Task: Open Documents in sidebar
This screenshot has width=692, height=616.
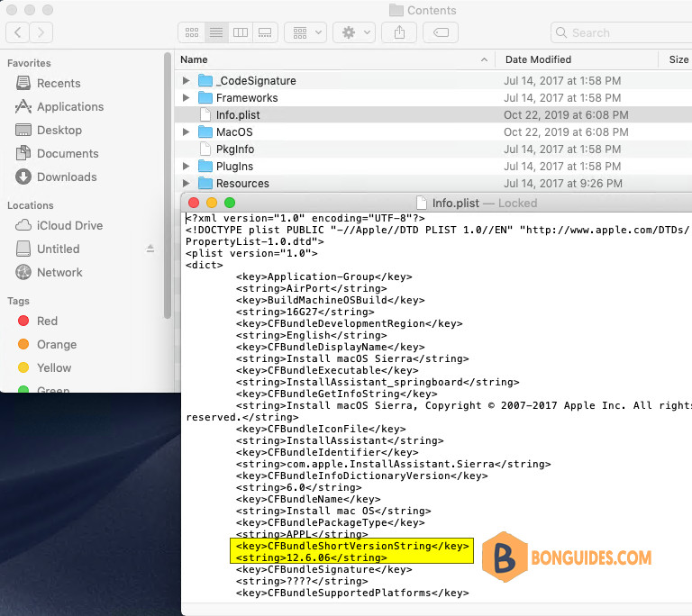Action: [x=57, y=153]
